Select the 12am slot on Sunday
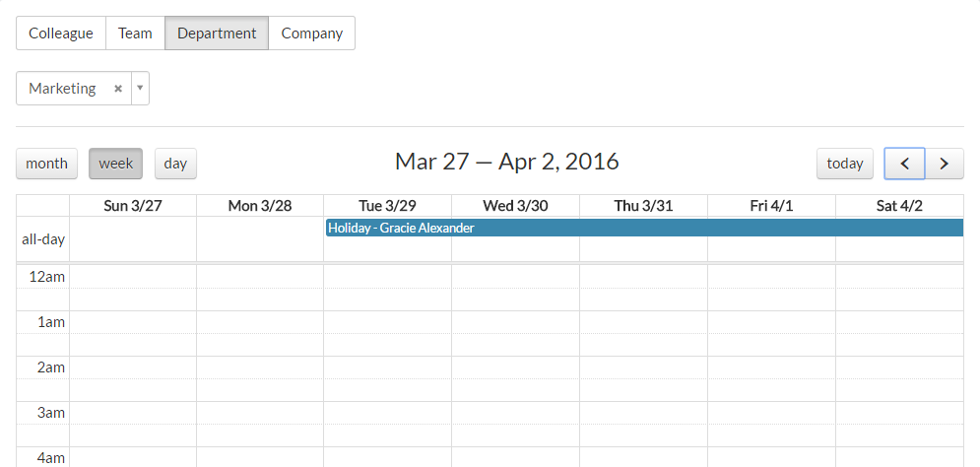 (133, 277)
